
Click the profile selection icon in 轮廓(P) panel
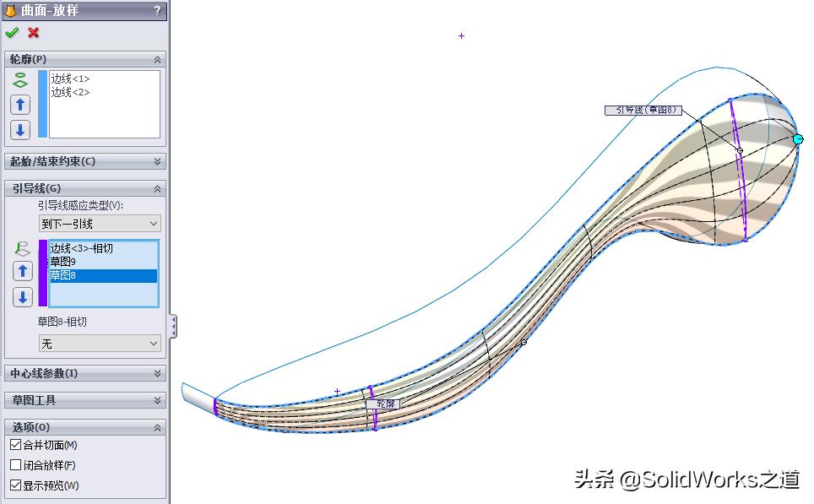pyautogui.click(x=19, y=79)
